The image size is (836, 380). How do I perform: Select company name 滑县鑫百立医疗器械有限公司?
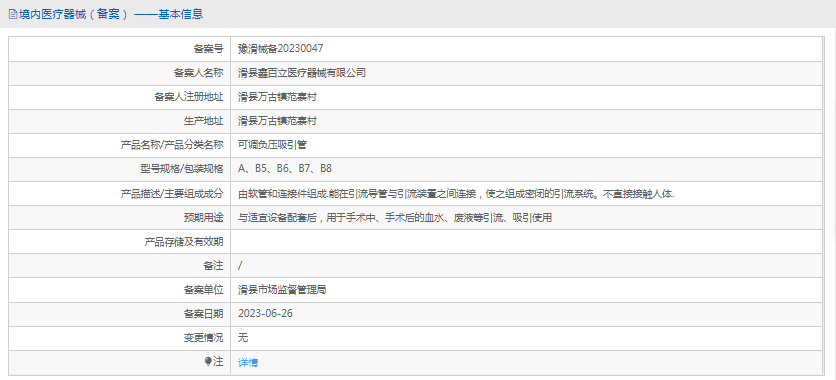(x=302, y=73)
